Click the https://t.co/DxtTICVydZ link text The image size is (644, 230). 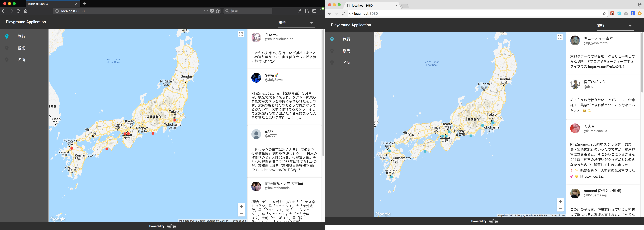(x=282, y=170)
